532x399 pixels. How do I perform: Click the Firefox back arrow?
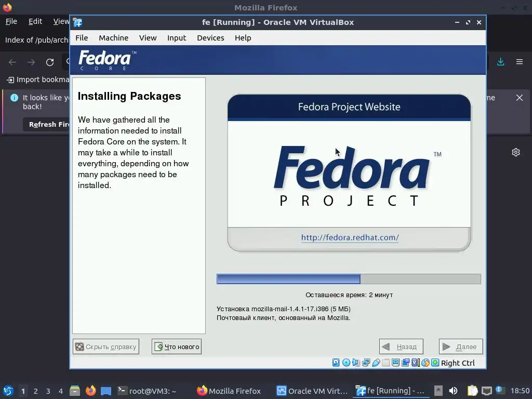pyautogui.click(x=12, y=62)
